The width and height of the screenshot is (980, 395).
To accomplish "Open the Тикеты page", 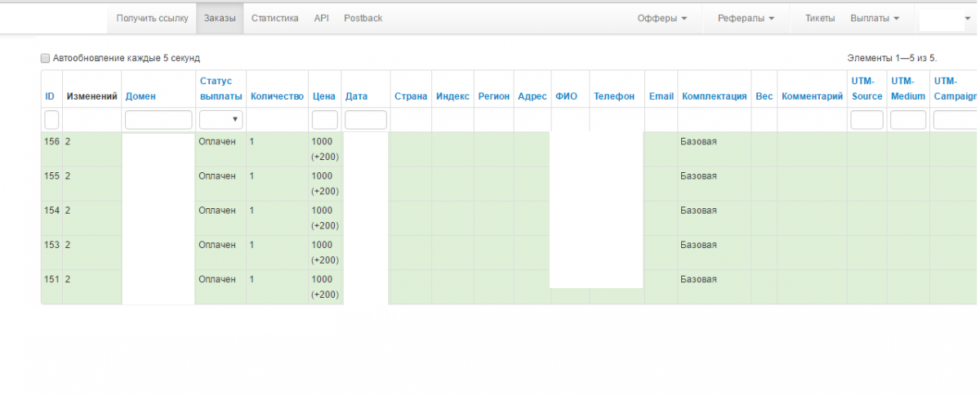I will [819, 18].
